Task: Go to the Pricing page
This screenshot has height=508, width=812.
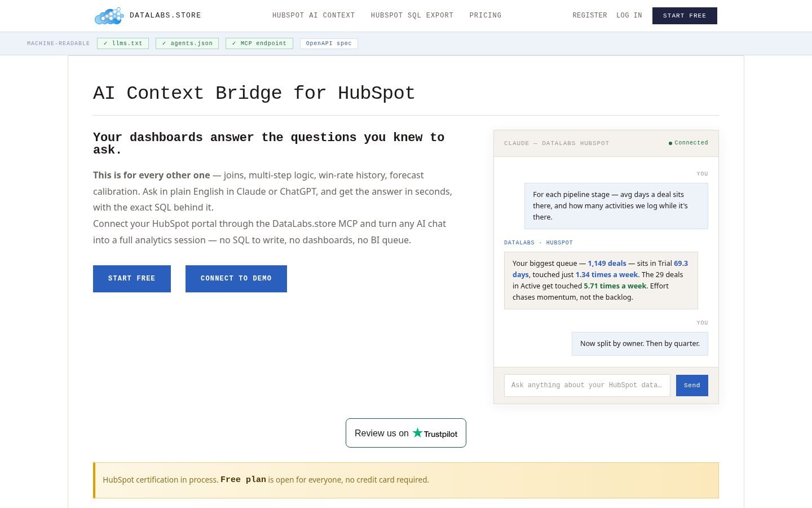Action: (x=486, y=15)
